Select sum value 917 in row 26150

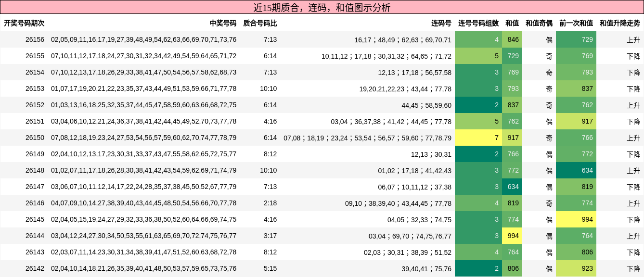point(512,138)
